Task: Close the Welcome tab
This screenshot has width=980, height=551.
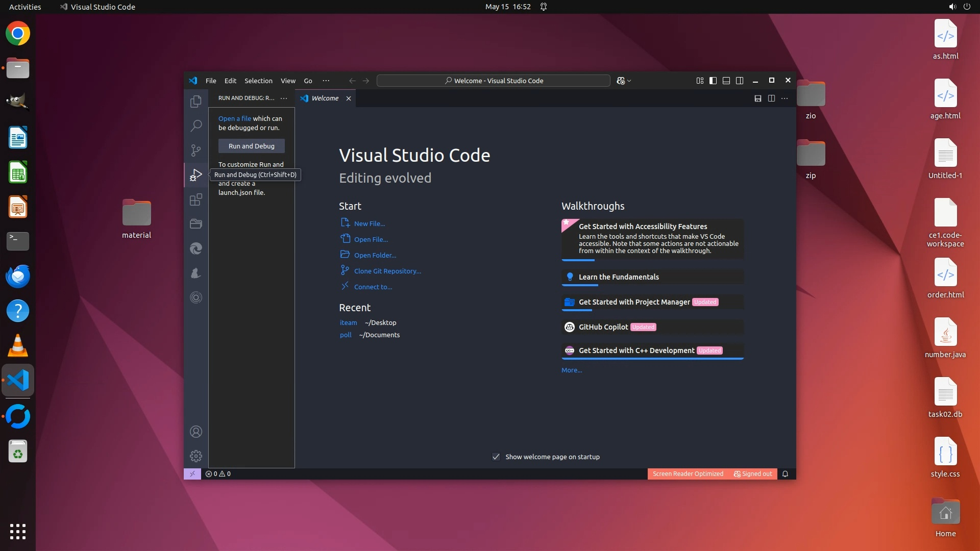Action: 349,98
